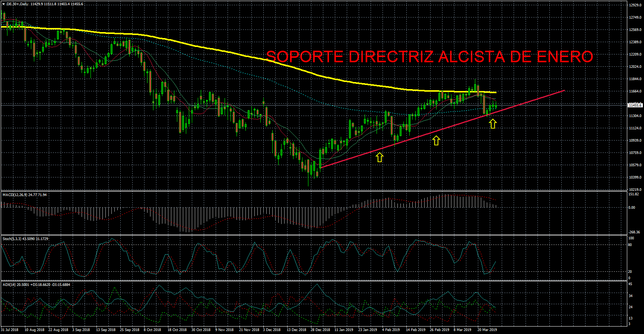The width and height of the screenshot is (644, 334).
Task: Click the 31 Jul 2018 date label
Action: point(10,330)
